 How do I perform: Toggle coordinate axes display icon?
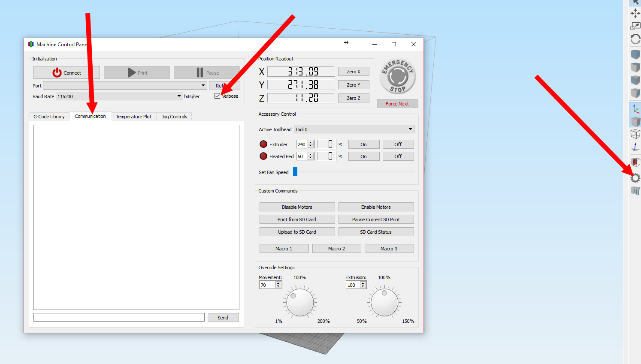pos(635,109)
